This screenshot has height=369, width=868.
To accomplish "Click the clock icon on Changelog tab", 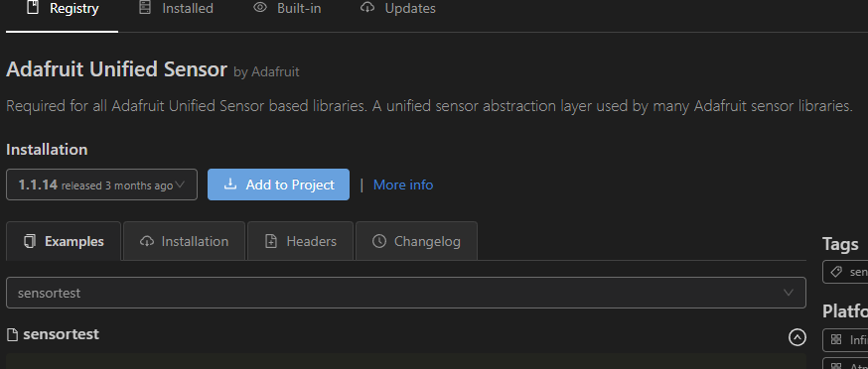I will click(379, 241).
